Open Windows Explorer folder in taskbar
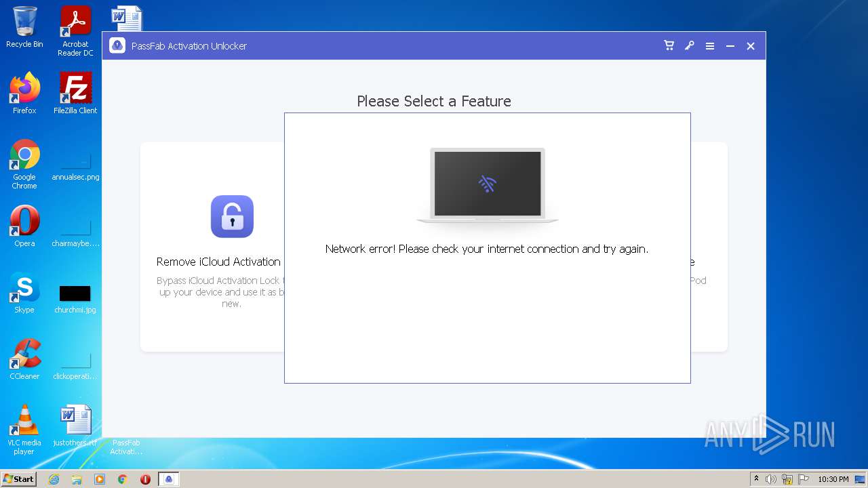Viewport: 868px width, 488px height. tap(77, 479)
